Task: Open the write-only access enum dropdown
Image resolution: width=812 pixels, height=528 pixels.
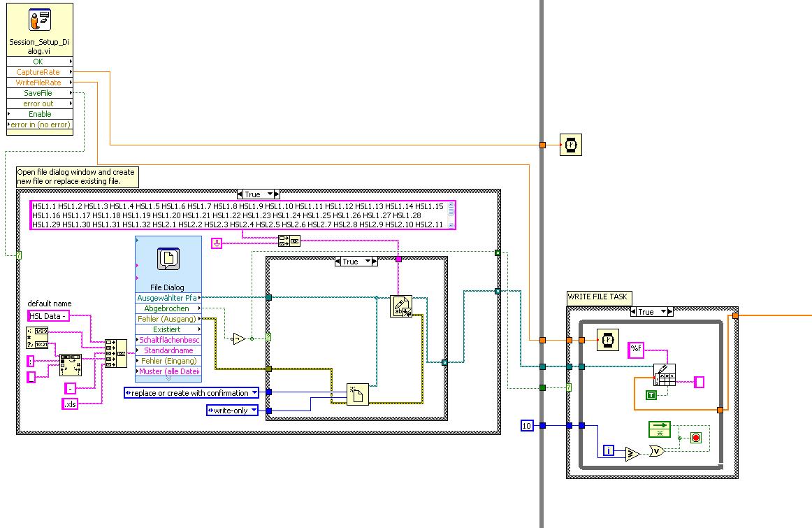Action: point(232,411)
